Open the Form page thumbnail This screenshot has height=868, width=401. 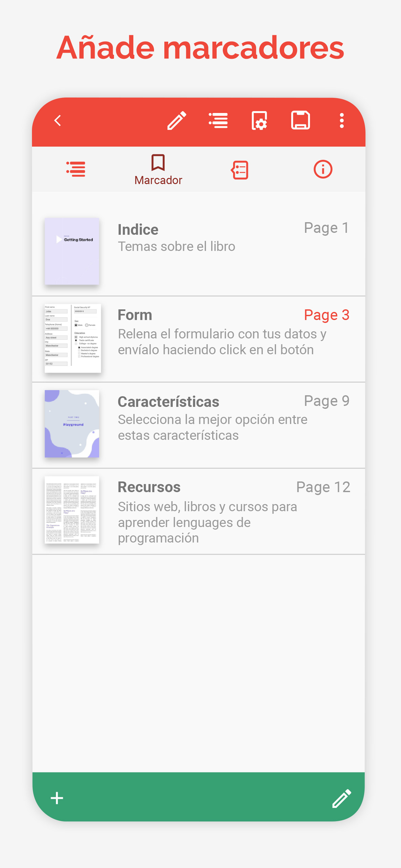pos(73,338)
